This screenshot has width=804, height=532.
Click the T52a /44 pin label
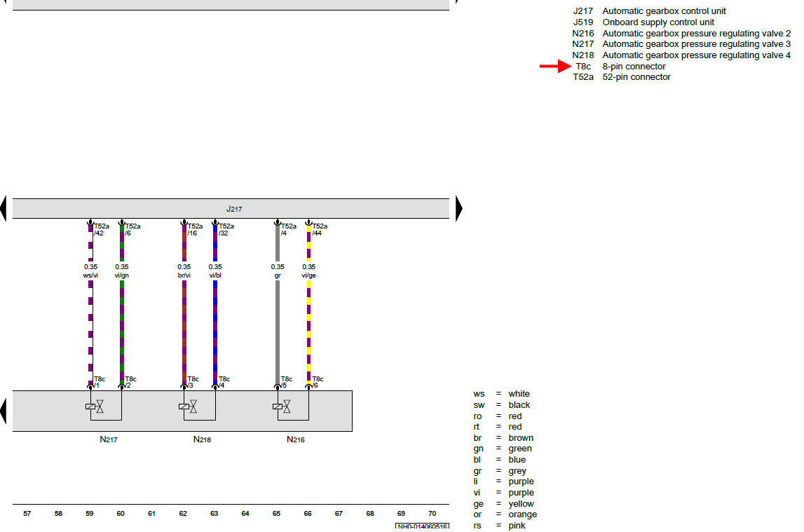[320, 230]
